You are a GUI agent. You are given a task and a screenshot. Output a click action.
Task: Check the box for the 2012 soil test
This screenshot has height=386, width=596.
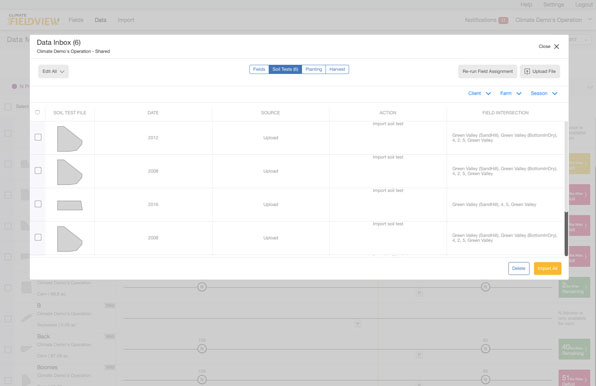click(38, 137)
